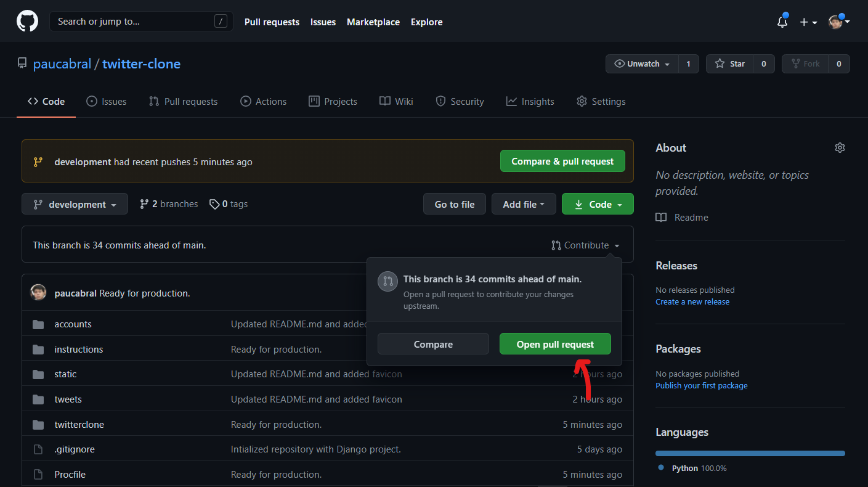
Task: Open the Packages heading link
Action: [x=678, y=349]
